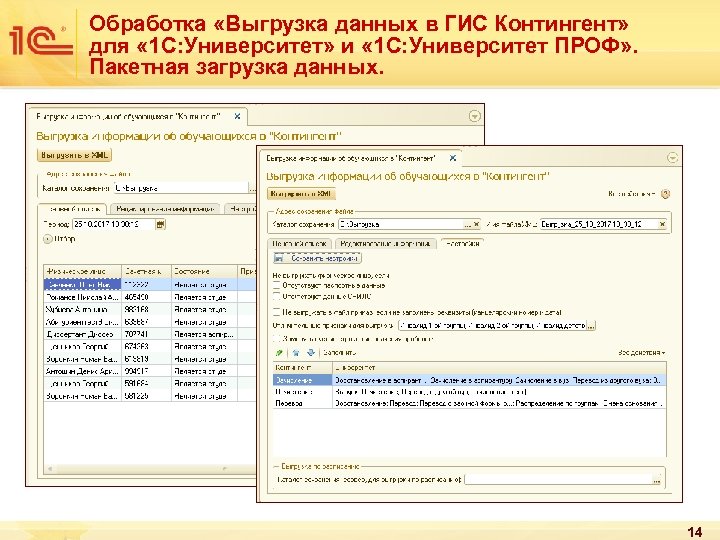Click Выгрузить в XML button in front window
720x540 pixels.
301,194
